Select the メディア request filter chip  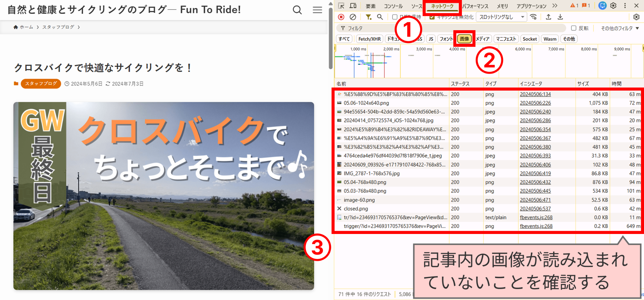coord(483,39)
